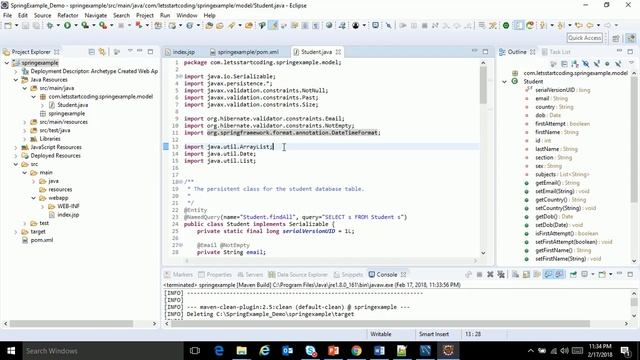Image resolution: width=640 pixels, height=360 pixels.
Task: Click the green Run toolbar button
Action: (67, 26)
